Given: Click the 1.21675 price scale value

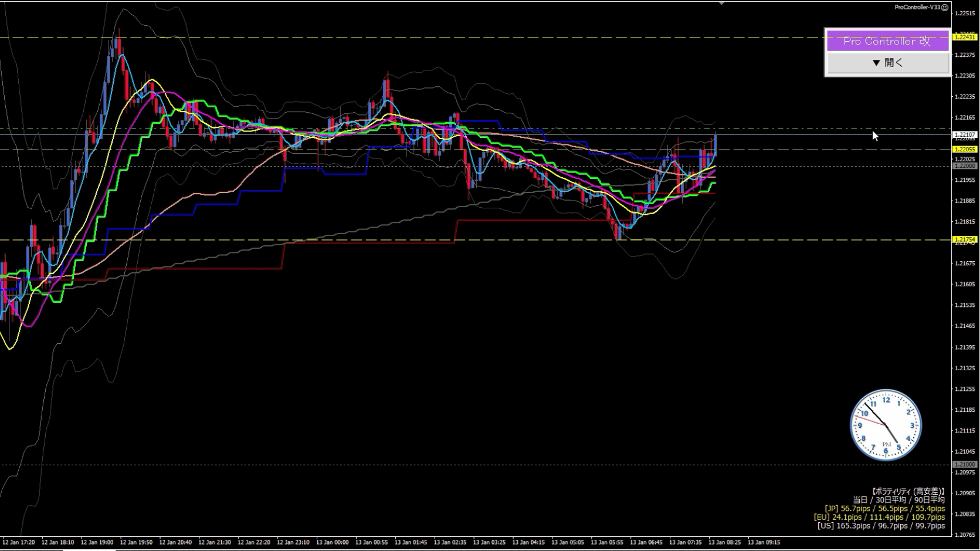Looking at the screenshot, I should coord(965,263).
